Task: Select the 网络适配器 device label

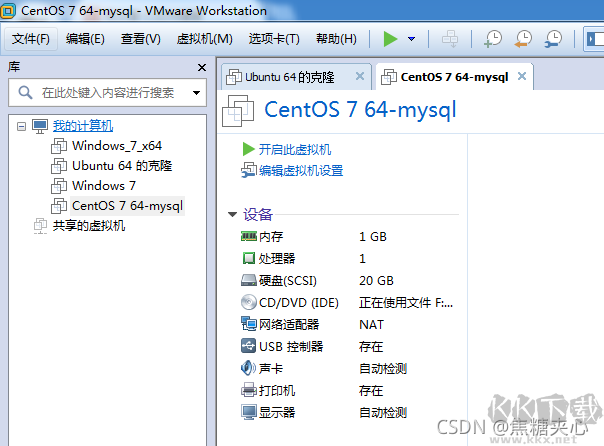Action: pos(289,324)
